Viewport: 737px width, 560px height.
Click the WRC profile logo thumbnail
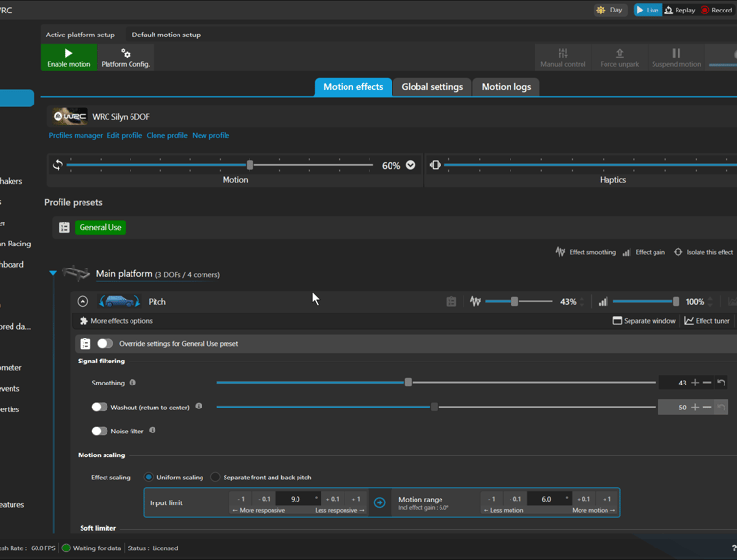(x=70, y=117)
